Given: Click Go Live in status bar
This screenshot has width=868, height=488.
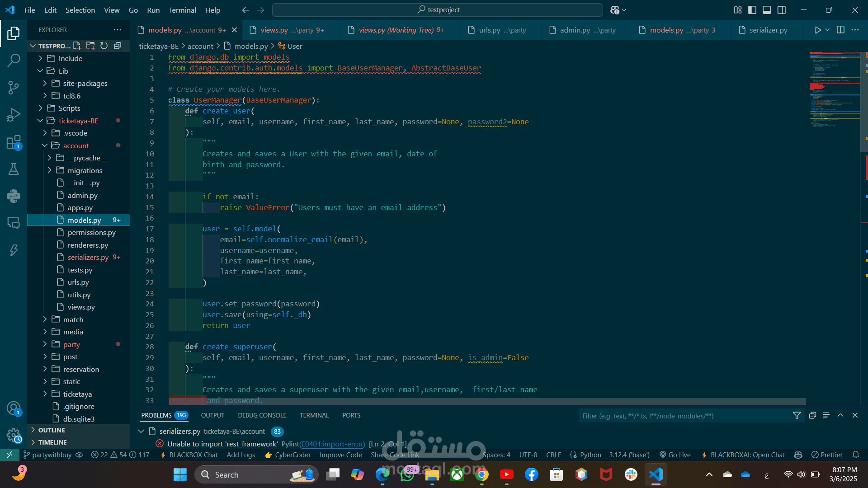Looking at the screenshot, I should coord(675,455).
